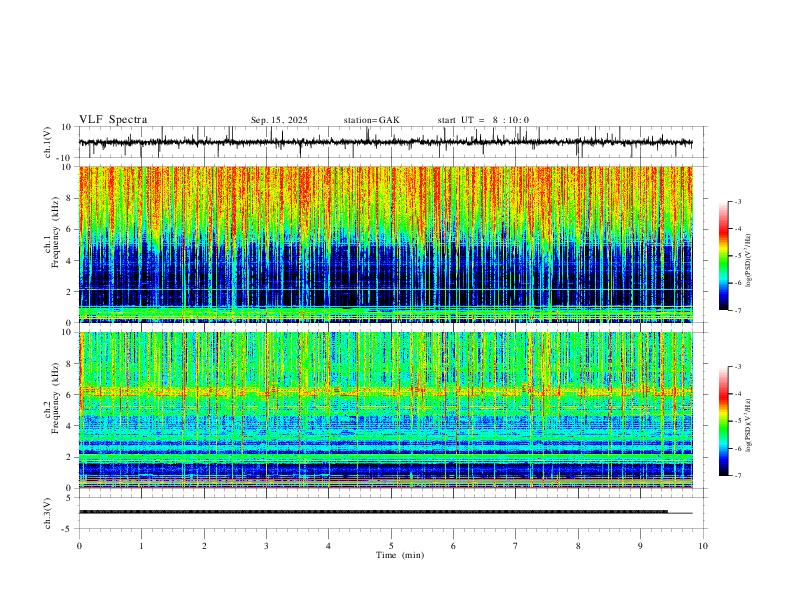Viewport: 792px width, 612px height.
Task: Click the 'station=GAK' label
Action: 371,120
